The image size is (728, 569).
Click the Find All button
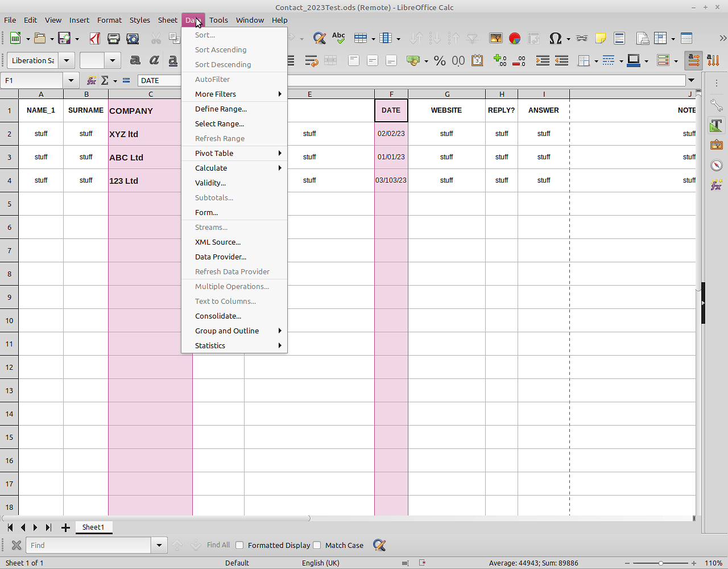pyautogui.click(x=218, y=545)
